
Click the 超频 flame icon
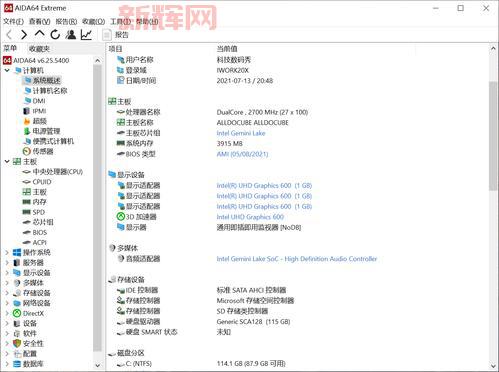pos(27,121)
